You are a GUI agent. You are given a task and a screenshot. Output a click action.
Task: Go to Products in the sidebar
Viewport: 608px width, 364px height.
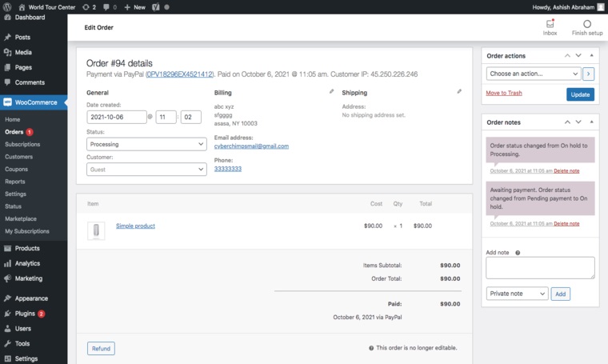pos(27,248)
